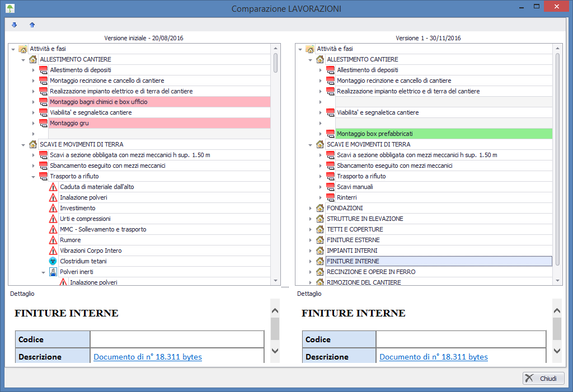
Task: Click the Clostridium tetani biohazard icon
Action: pyautogui.click(x=54, y=261)
